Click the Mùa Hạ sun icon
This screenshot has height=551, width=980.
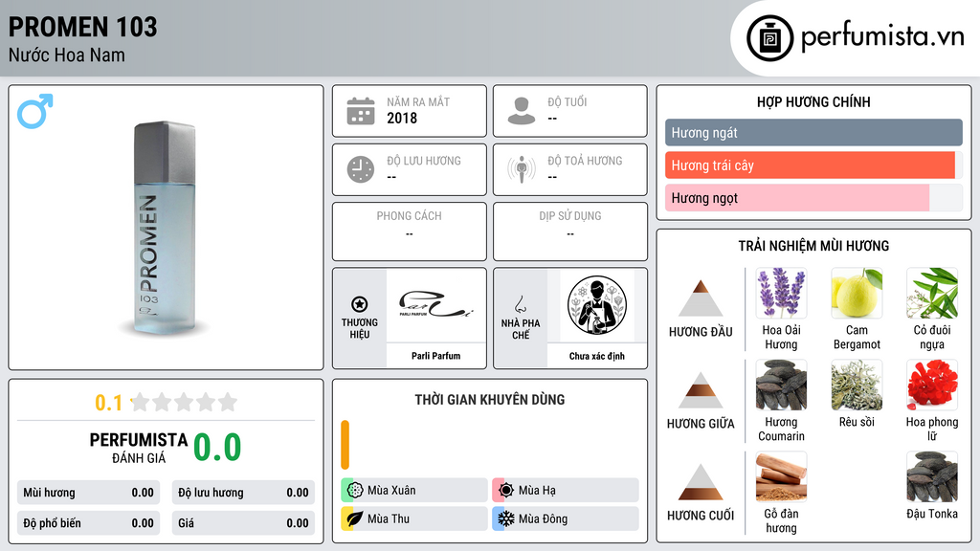coord(506,491)
